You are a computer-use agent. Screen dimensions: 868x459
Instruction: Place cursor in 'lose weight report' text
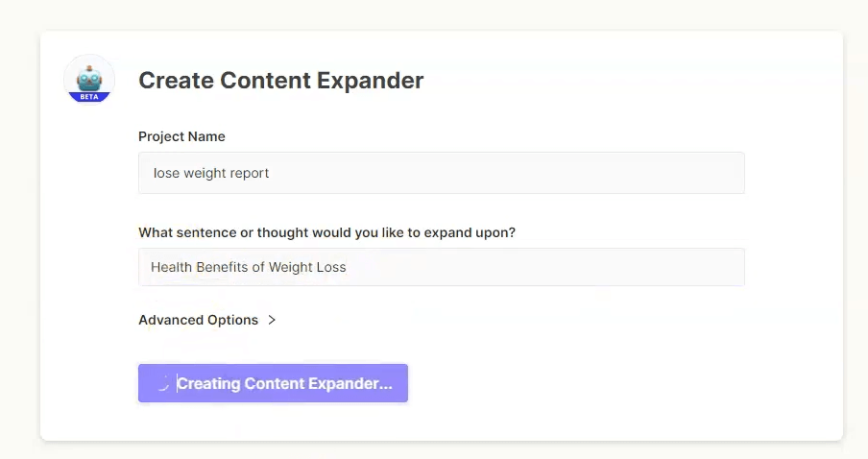(211, 173)
